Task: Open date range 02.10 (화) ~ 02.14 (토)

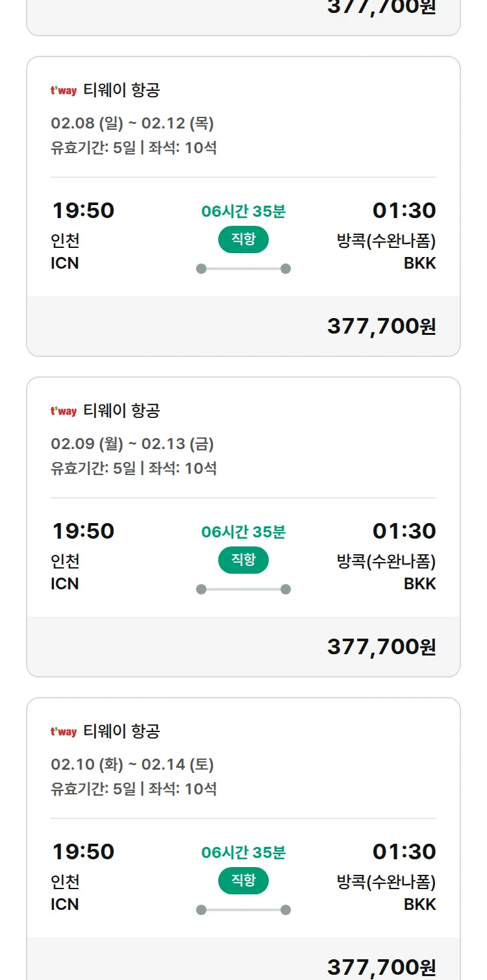Action: point(132,765)
